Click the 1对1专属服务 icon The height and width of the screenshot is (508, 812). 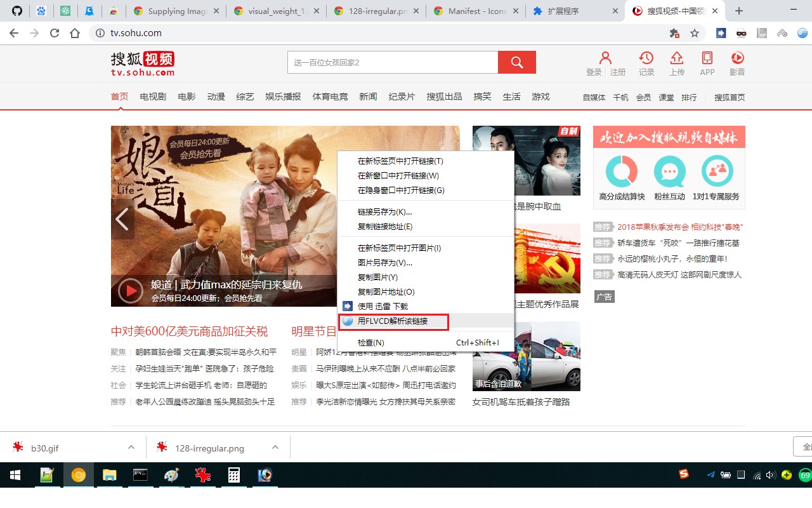coord(717,171)
